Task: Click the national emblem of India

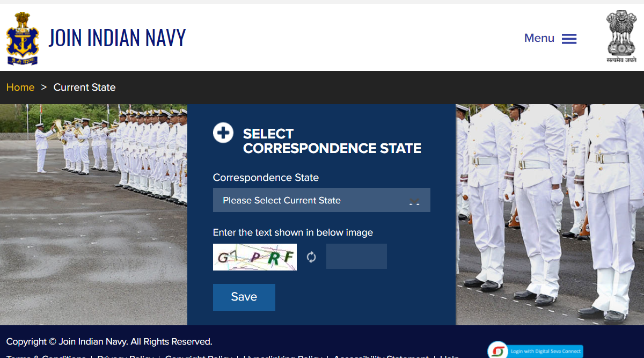Action: pyautogui.click(x=621, y=37)
